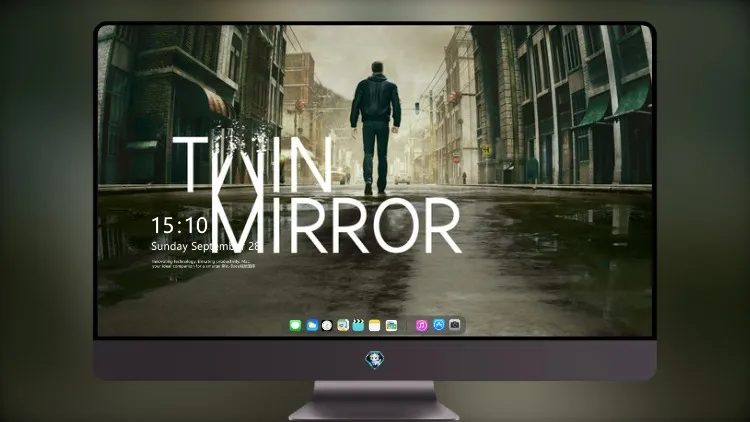Screen dimensions: 750x422
Task: Open the green Messages app in dock
Action: [295, 325]
